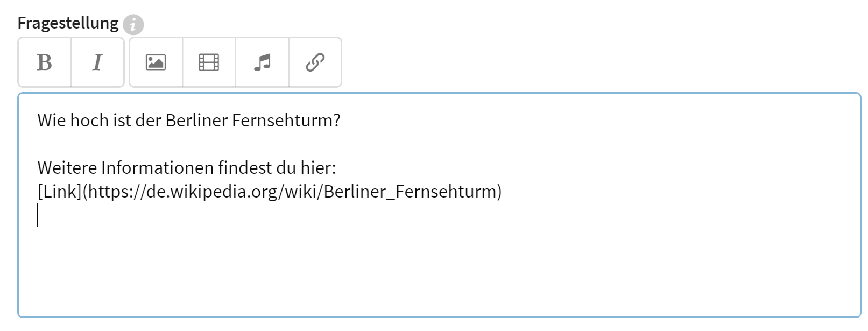Insert audio via the music note icon
This screenshot has height=331, width=868.
tap(262, 62)
